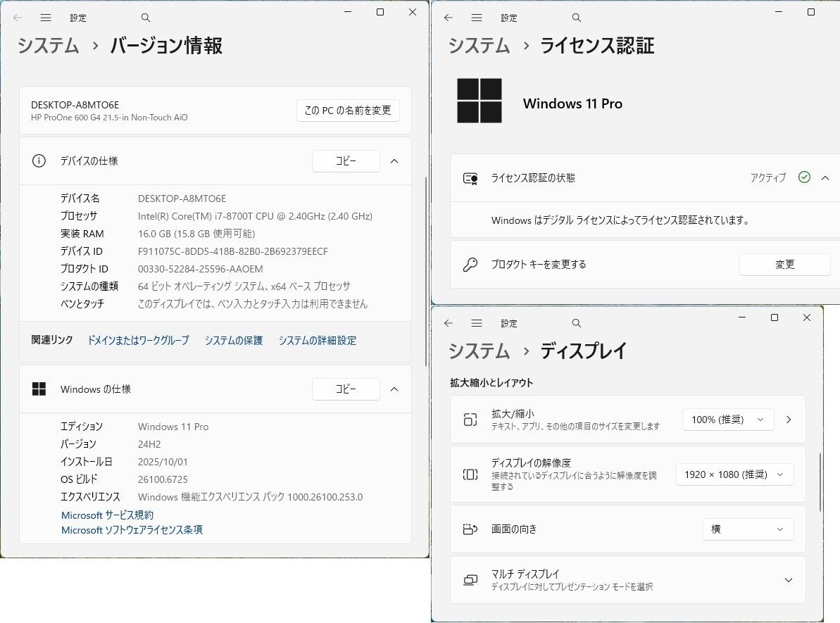Screen dimensions: 840x623
Task: Open the hamburger menu in the バージョン情報 window
Action: coord(46,18)
